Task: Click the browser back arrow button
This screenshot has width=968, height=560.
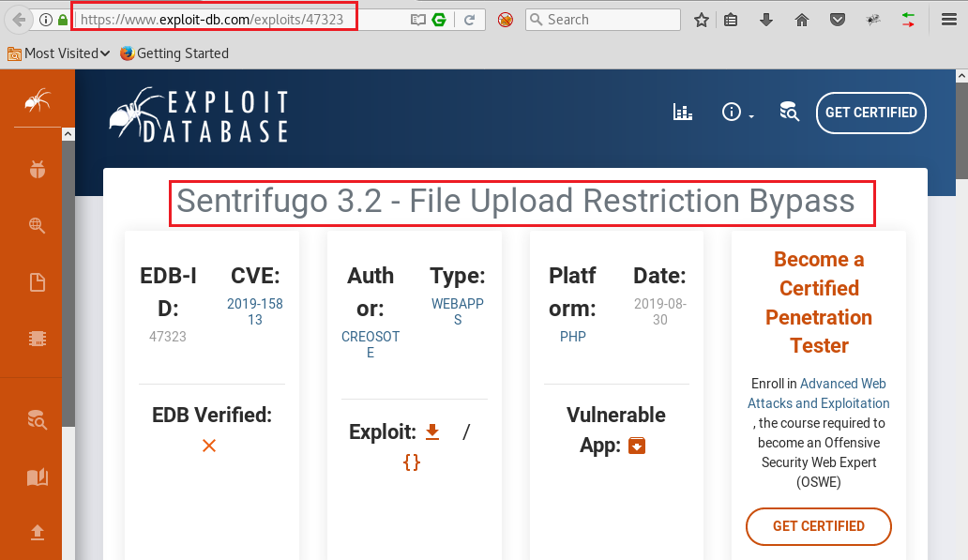Action: 19,20
